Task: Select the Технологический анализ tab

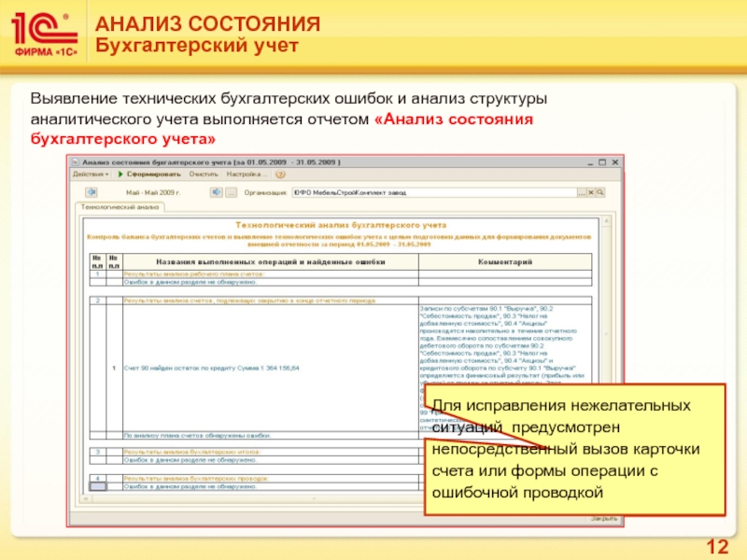Action: (x=120, y=207)
